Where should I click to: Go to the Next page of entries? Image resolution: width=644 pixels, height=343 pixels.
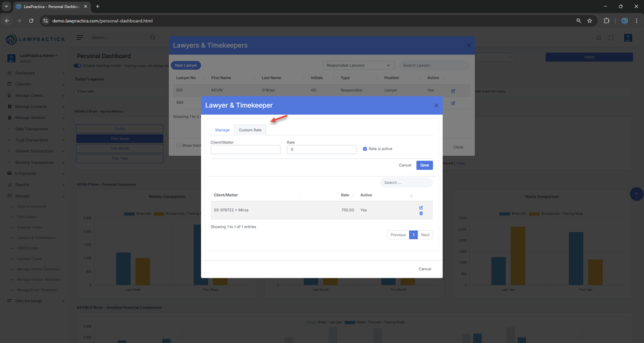click(425, 235)
